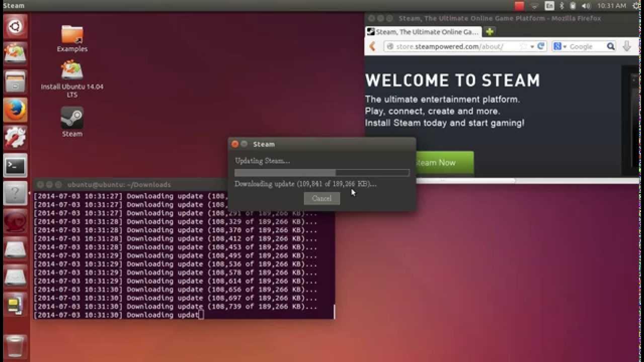Click the terminal line showing 108,453 of 189,266 KB

[x=176, y=247]
